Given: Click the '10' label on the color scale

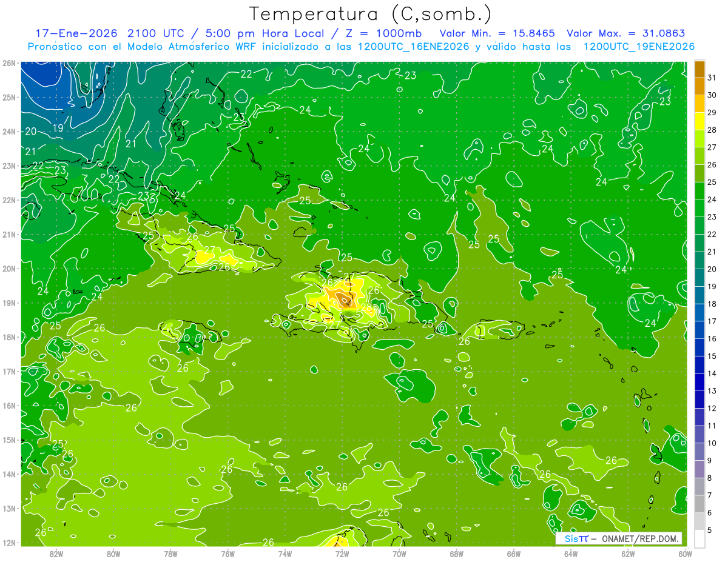Looking at the screenshot, I should [712, 443].
